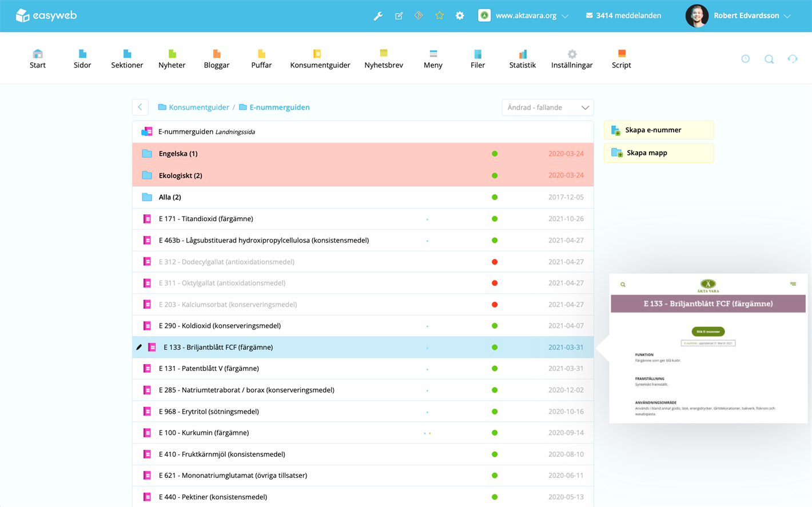Toggle publish status of Engelska folder
Viewport: 812px width, 507px height.
[x=495, y=154]
